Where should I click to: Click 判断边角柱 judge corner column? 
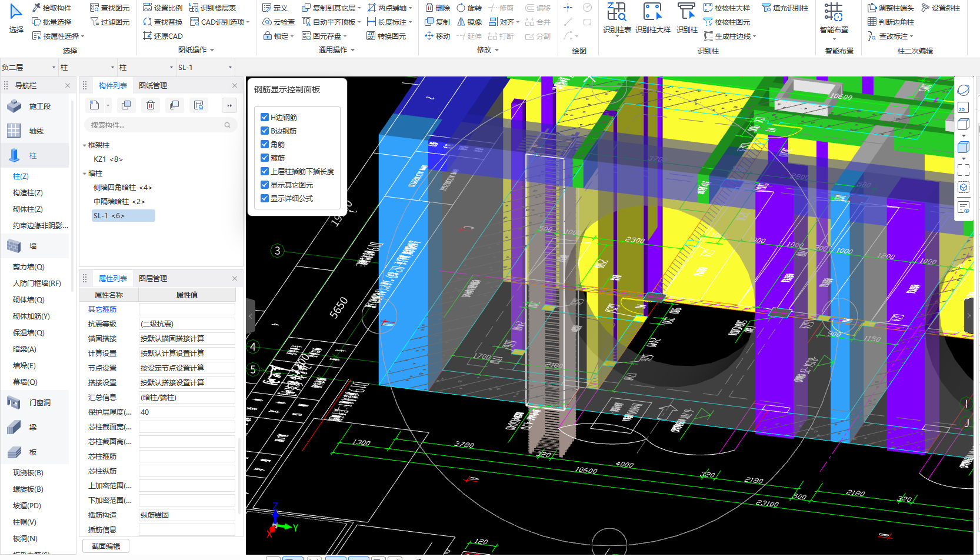pyautogui.click(x=891, y=22)
